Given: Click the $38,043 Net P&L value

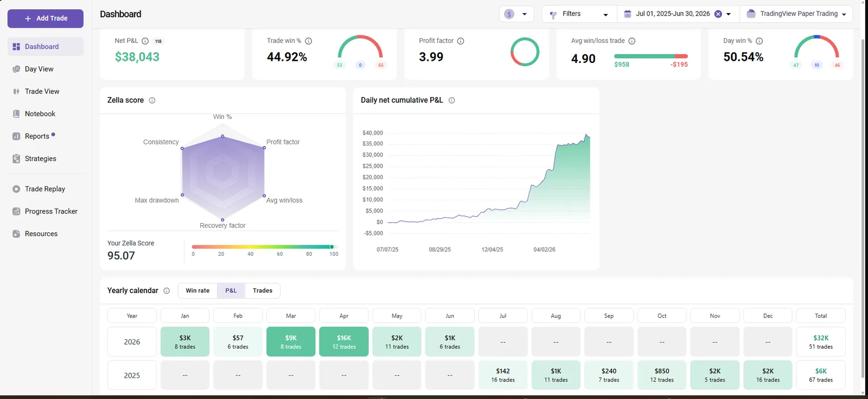Looking at the screenshot, I should [x=137, y=57].
